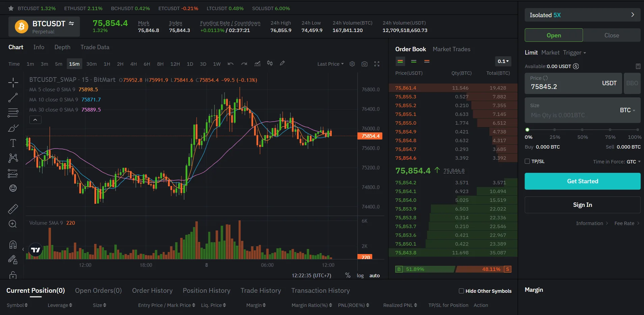Click the Price input field
Screen dimensions: 644x315
coord(573,83)
